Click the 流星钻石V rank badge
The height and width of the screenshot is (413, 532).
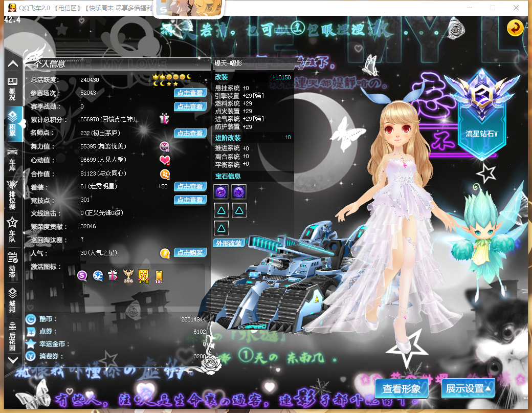(481, 115)
